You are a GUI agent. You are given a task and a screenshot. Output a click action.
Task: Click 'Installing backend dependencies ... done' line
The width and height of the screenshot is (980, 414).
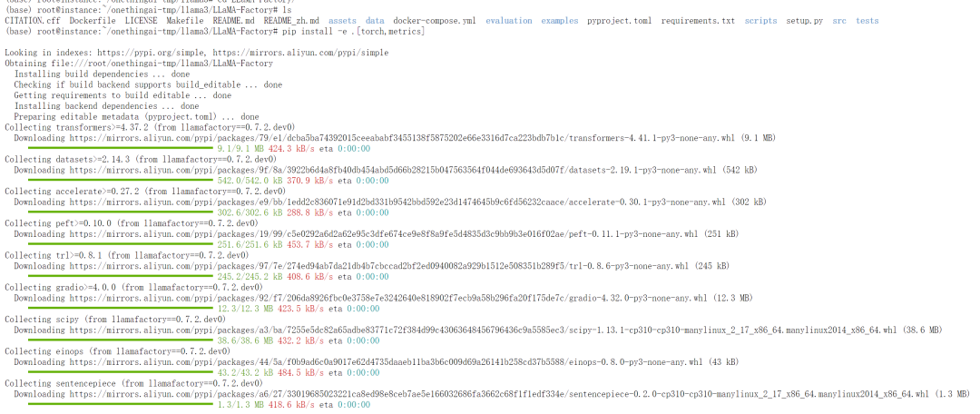107,105
